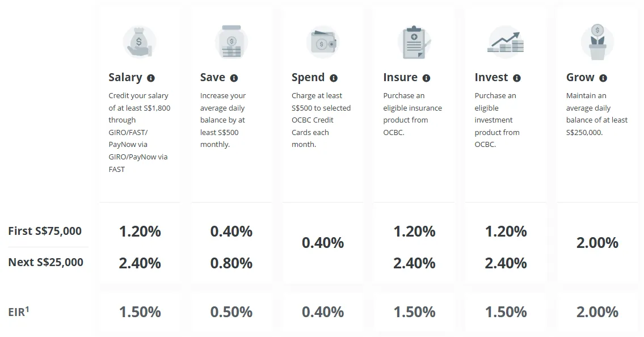Show the info icon beside Insure
644x337 pixels.
click(x=426, y=78)
